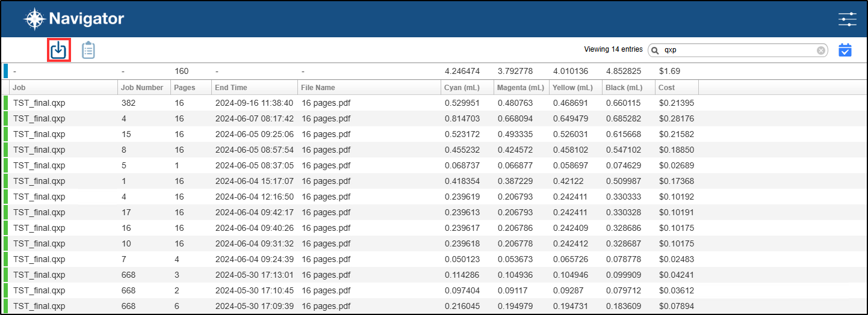Click cost value $0.04241
The width and height of the screenshot is (868, 315).
(677, 275)
